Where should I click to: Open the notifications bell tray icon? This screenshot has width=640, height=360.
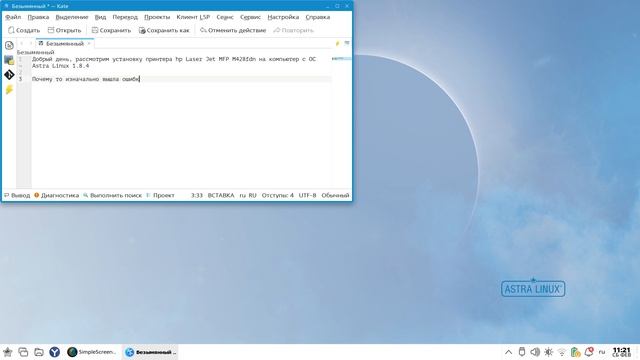coord(589,352)
